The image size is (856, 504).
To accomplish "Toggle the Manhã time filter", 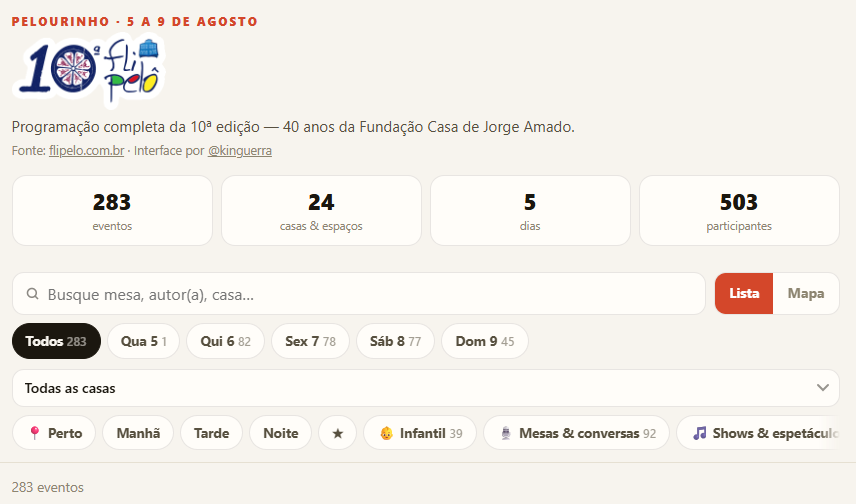I will tap(138, 433).
